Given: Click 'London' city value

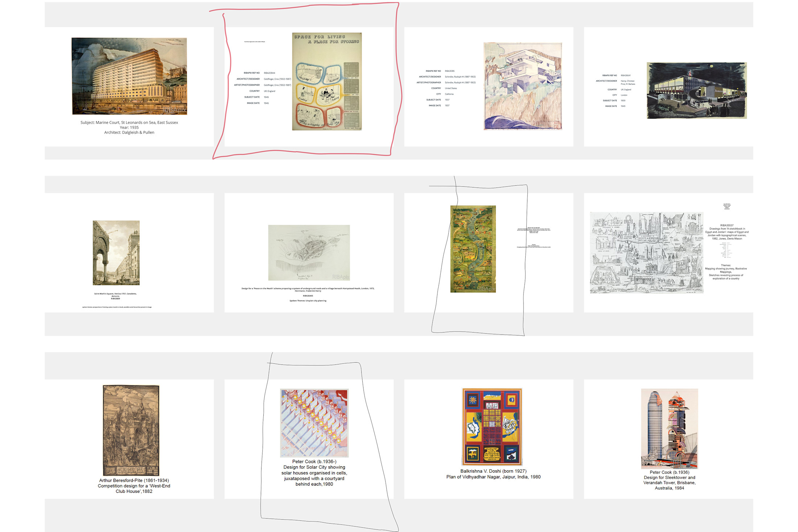Looking at the screenshot, I should click(624, 95).
